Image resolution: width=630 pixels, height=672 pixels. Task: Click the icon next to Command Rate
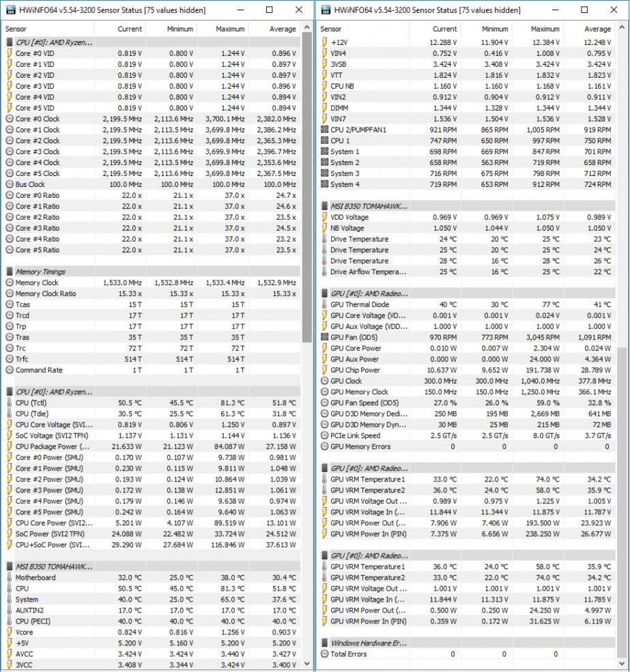pyautogui.click(x=10, y=370)
